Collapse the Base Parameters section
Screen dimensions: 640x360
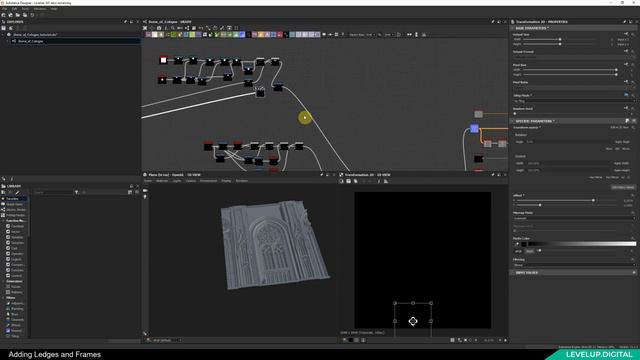pos(512,28)
